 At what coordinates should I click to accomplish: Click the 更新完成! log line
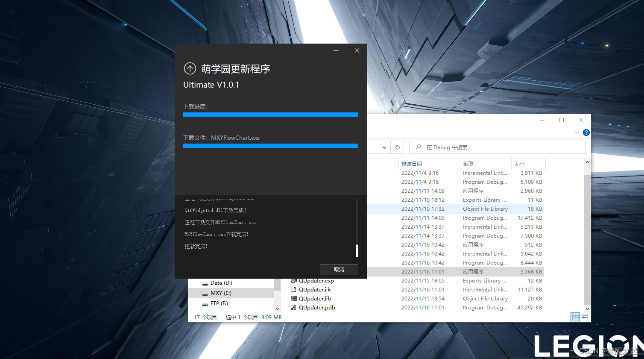[x=196, y=247]
